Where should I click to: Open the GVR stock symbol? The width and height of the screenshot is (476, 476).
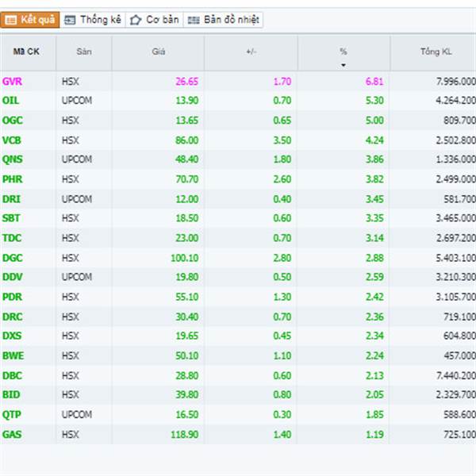(x=12, y=81)
